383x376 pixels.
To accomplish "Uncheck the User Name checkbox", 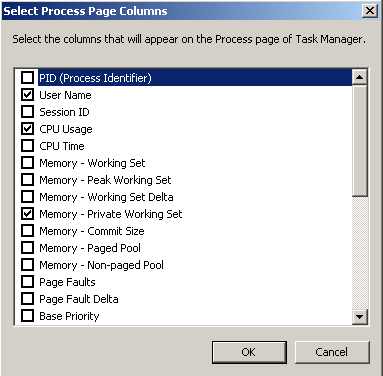I will click(27, 95).
